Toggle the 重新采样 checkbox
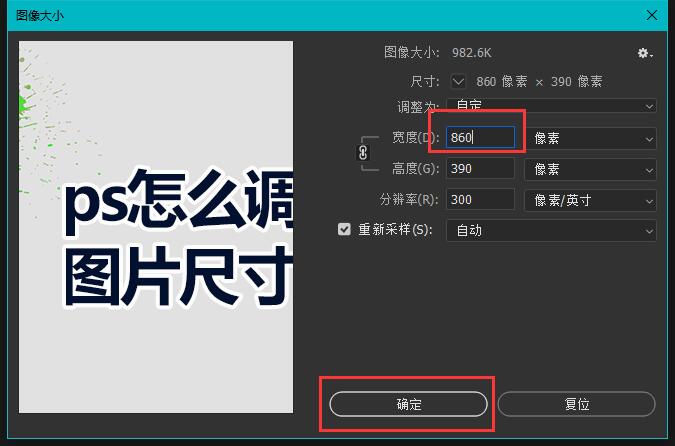 [x=344, y=229]
